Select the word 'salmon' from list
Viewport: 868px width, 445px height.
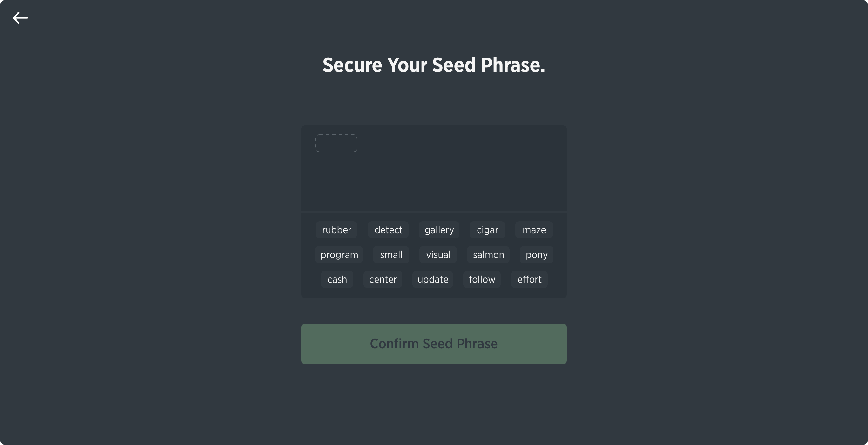(488, 254)
